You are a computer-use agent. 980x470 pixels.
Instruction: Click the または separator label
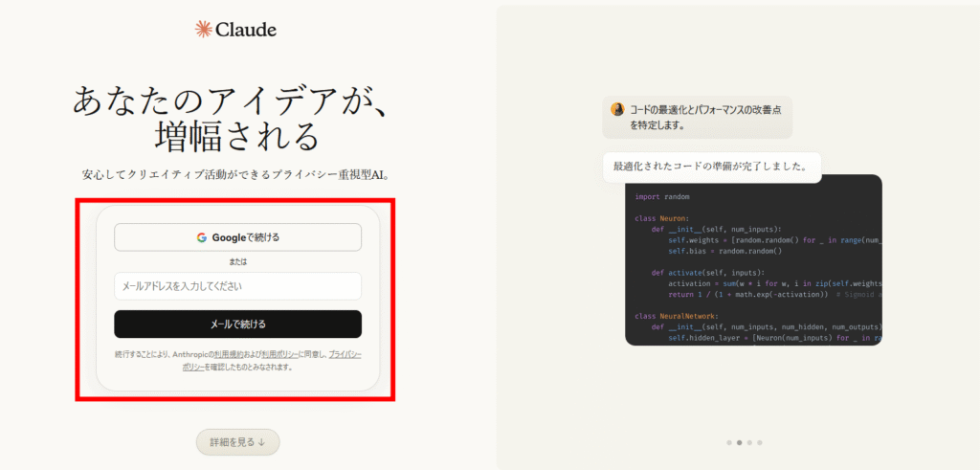[237, 262]
